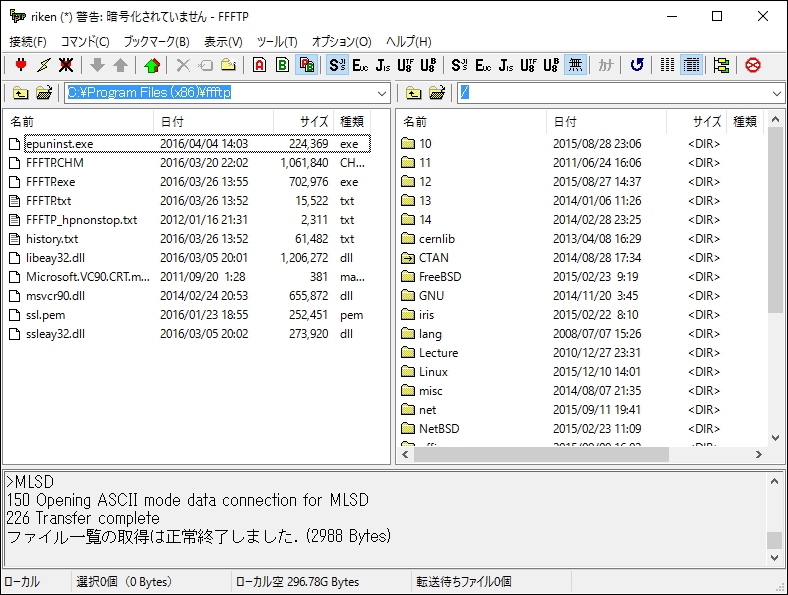This screenshot has height=595, width=788.
Task: Open the local change-folder icon
Action: (x=44, y=93)
